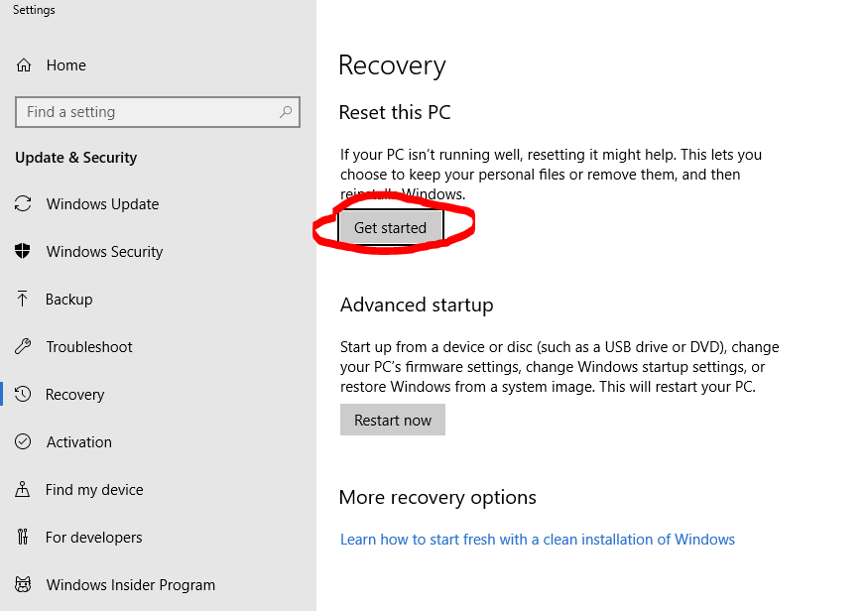Open the clean installation of Windows link
This screenshot has height=611, width=868.
click(538, 539)
